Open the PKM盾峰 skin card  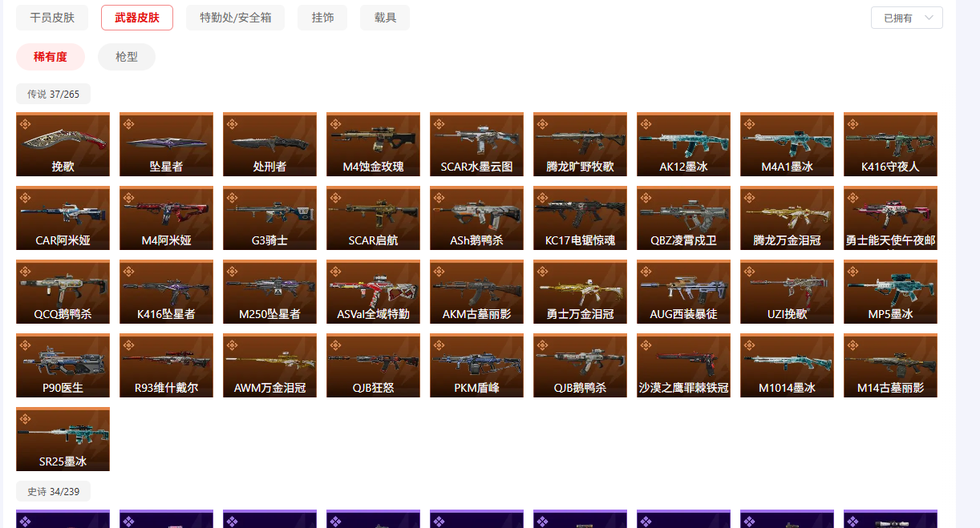pos(476,365)
